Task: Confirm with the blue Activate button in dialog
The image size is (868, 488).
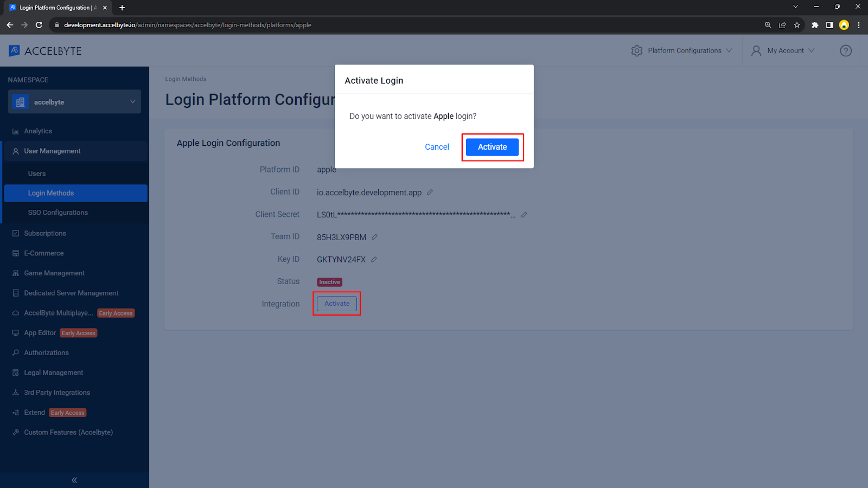Action: click(492, 147)
